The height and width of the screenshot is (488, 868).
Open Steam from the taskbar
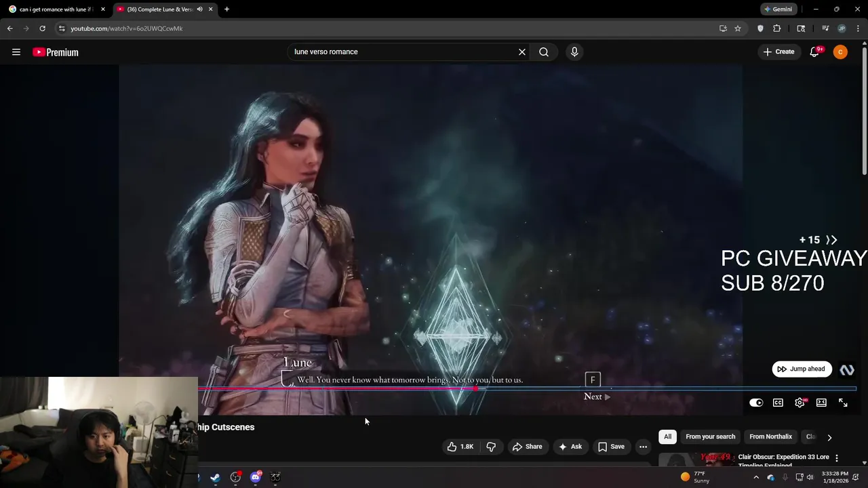click(x=215, y=477)
